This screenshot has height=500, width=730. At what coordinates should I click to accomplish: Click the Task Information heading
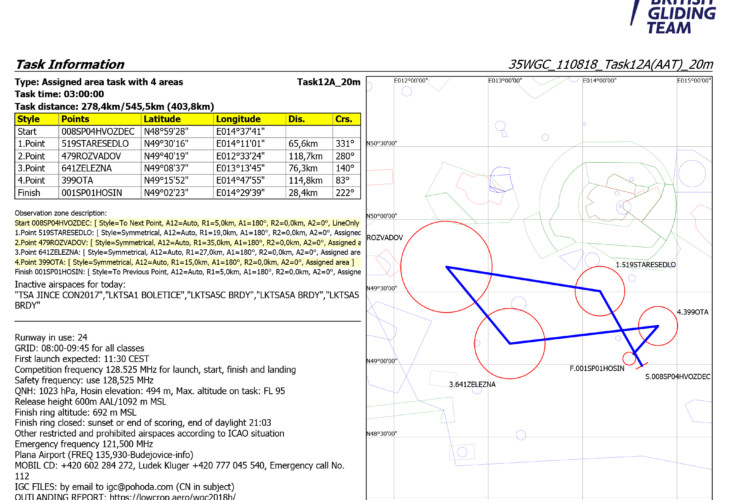click(70, 64)
